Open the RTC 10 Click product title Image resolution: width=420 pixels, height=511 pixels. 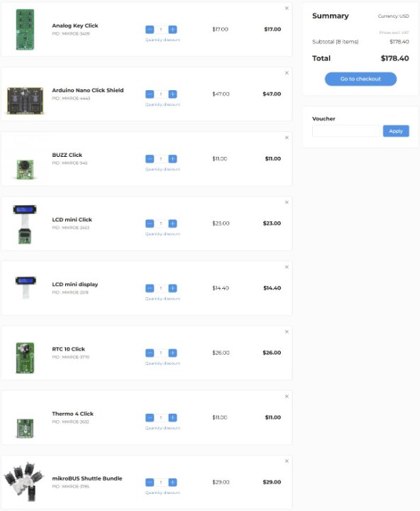pos(68,349)
